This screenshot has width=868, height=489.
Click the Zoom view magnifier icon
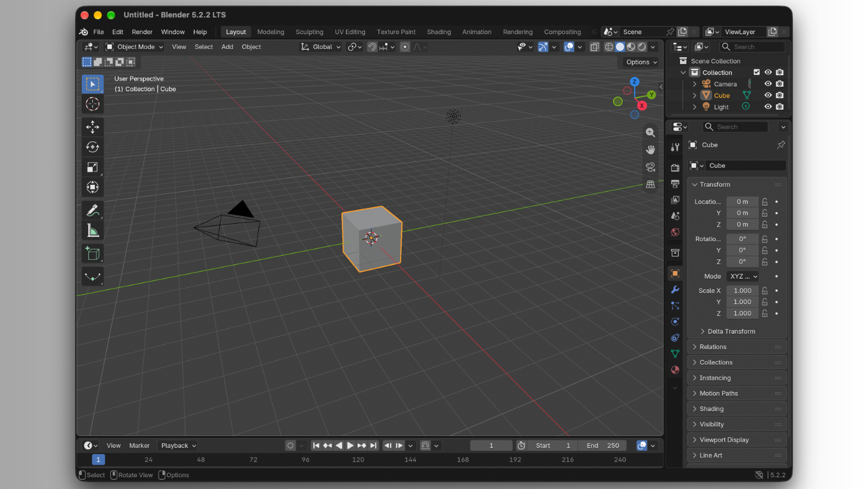click(x=650, y=132)
